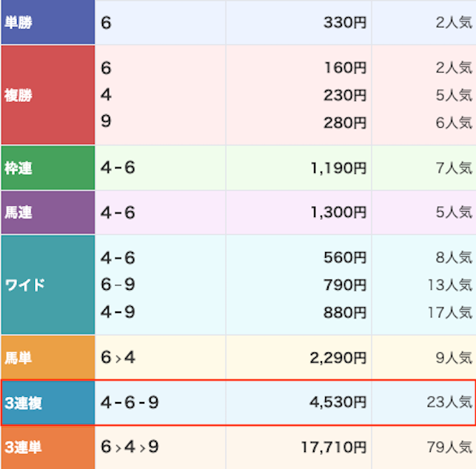Select the 1,300円 quinella payout
The height and width of the screenshot is (469, 476).
(338, 212)
